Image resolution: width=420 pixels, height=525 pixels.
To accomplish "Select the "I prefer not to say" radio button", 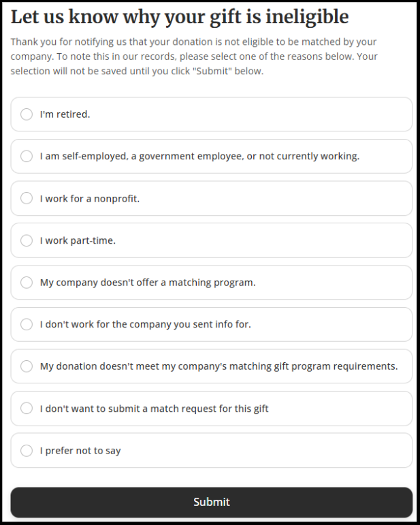I will [27, 451].
